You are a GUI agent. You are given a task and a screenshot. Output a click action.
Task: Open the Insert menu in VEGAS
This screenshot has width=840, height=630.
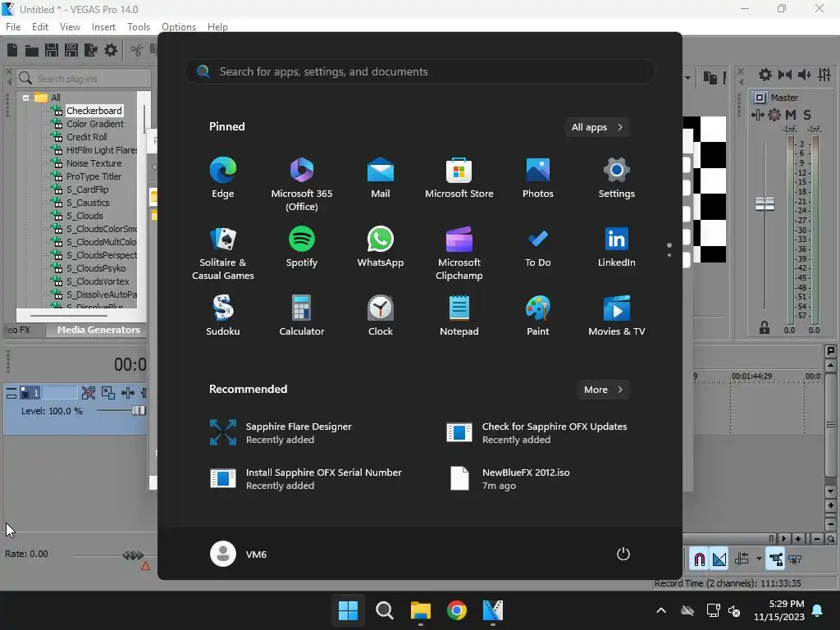103,27
